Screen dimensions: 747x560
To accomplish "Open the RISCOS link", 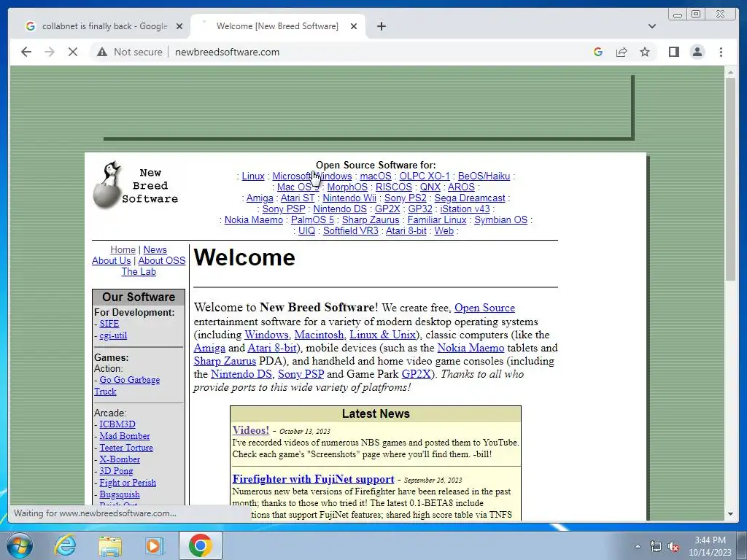I will point(393,187).
